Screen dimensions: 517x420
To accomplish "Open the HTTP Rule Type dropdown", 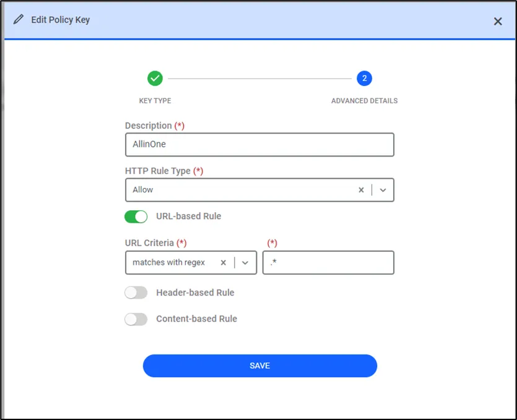I will (259, 190).
